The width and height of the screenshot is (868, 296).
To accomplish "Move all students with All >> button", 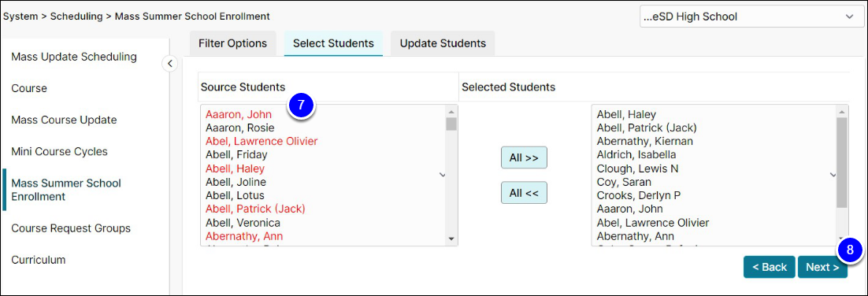I will (524, 157).
